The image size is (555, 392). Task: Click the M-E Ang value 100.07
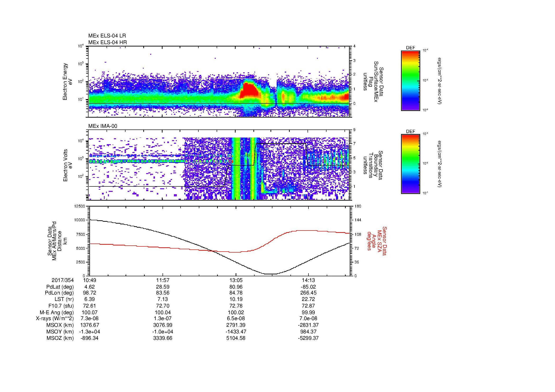click(x=90, y=313)
